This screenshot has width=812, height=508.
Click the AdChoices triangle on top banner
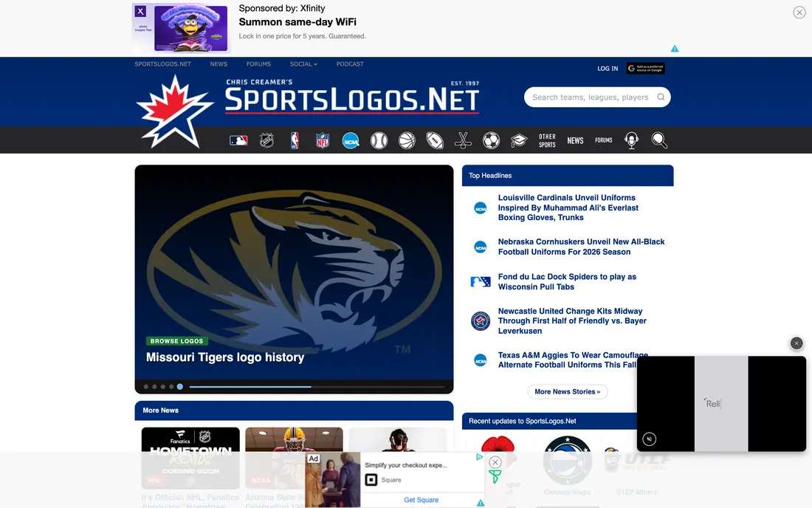675,49
